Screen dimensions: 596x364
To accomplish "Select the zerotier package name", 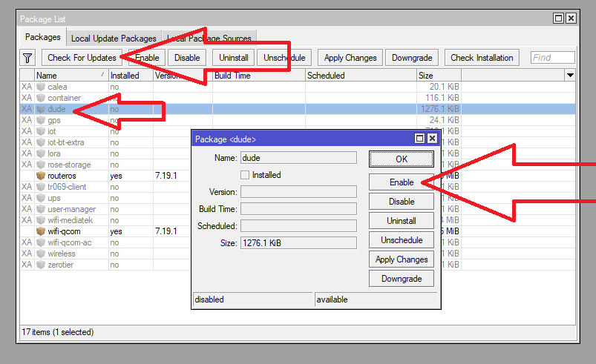I will pyautogui.click(x=60, y=265).
